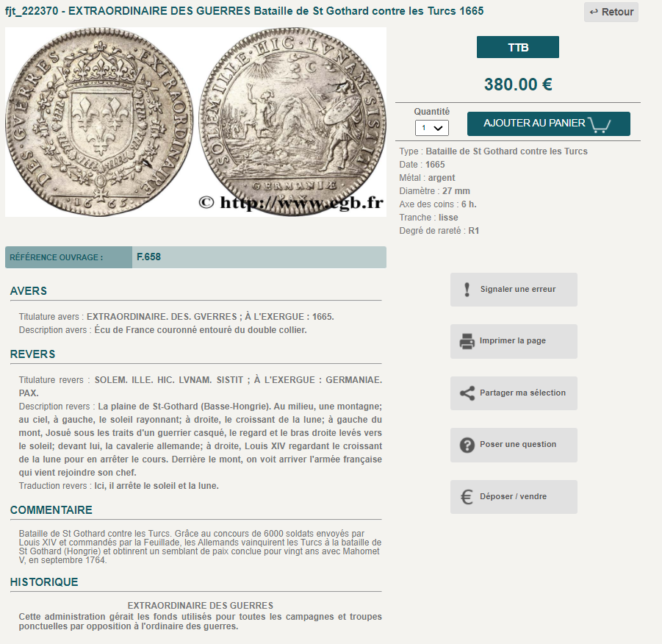Viewport: 662px width, 644px height.
Task: Click the F.658 reference value
Action: (x=148, y=257)
